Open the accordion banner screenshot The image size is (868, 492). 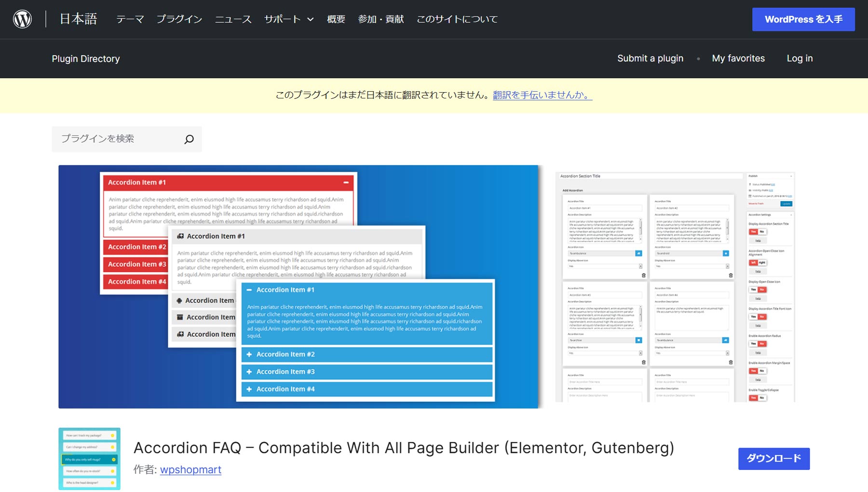pos(298,287)
